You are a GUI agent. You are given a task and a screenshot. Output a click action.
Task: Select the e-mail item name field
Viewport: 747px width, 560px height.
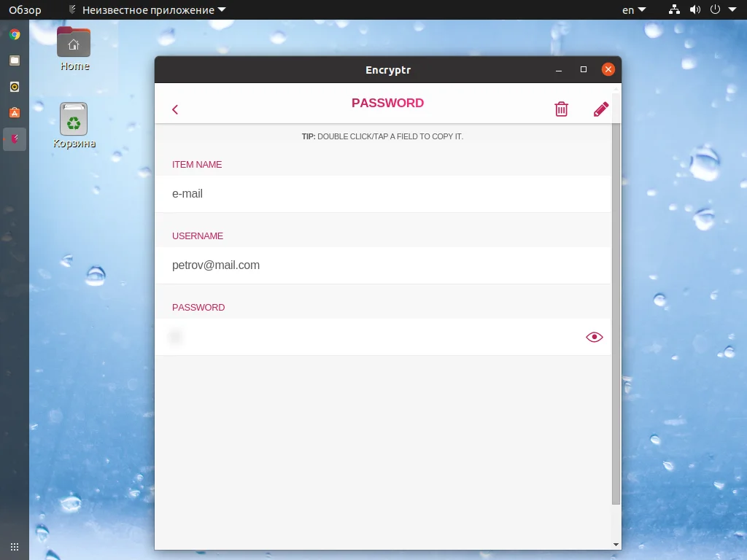[382, 194]
